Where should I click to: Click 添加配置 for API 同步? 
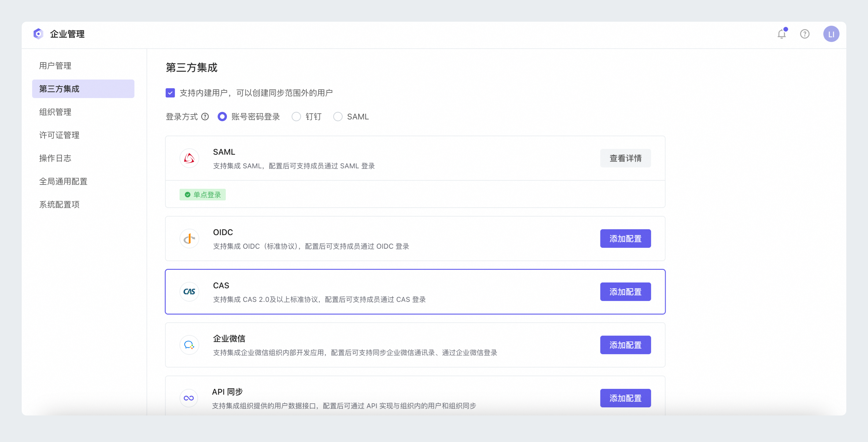625,398
